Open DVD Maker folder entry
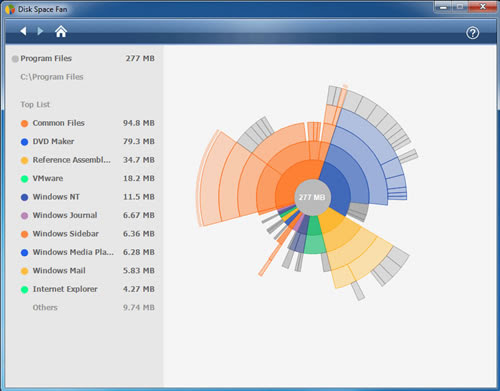Image resolution: width=500 pixels, height=391 pixels. (x=88, y=142)
